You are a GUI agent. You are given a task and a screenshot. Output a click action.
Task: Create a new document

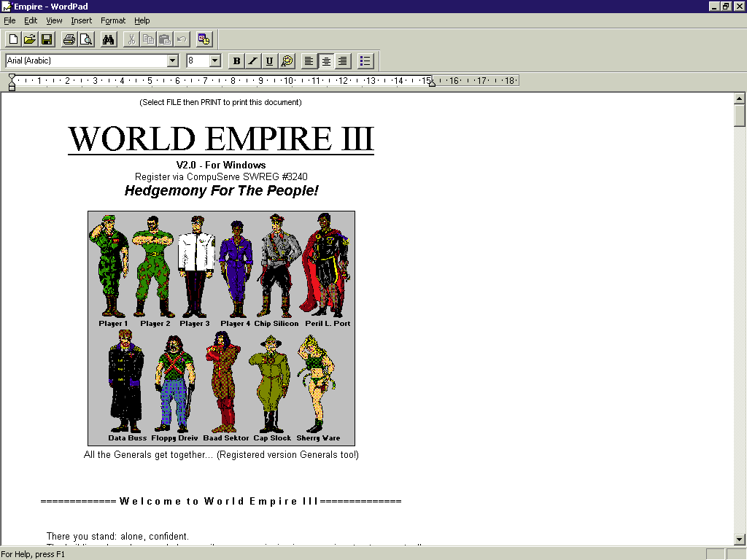click(12, 39)
